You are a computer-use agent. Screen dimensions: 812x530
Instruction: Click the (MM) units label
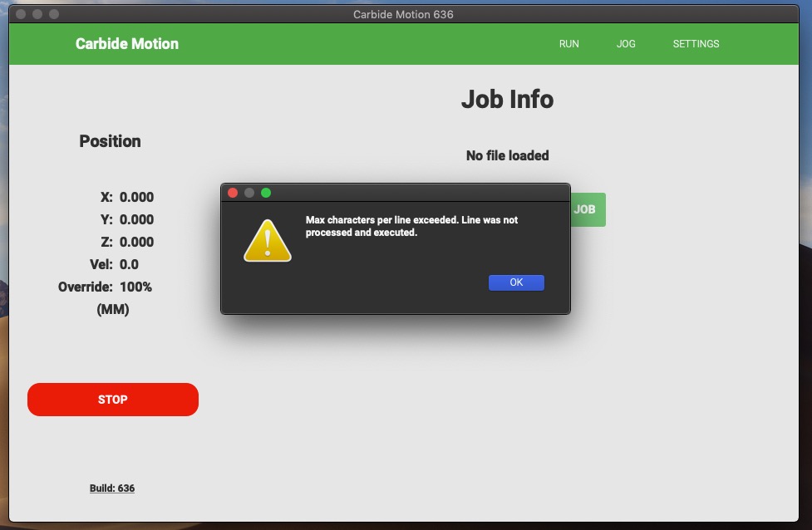click(x=113, y=310)
